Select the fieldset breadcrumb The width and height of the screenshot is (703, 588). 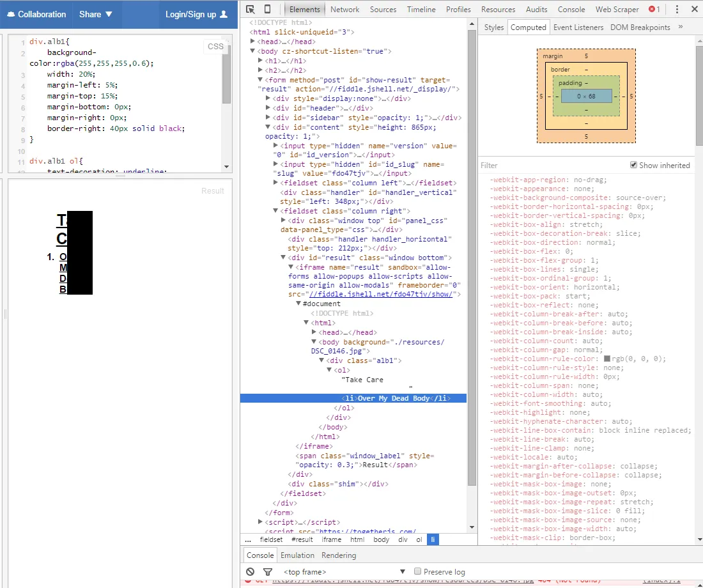pos(271,539)
